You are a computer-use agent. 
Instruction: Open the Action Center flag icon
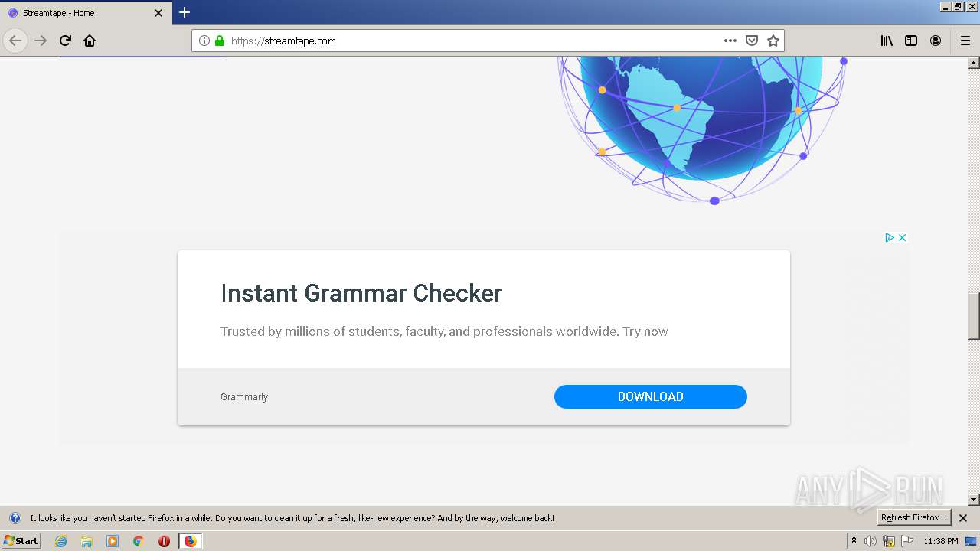tap(907, 541)
